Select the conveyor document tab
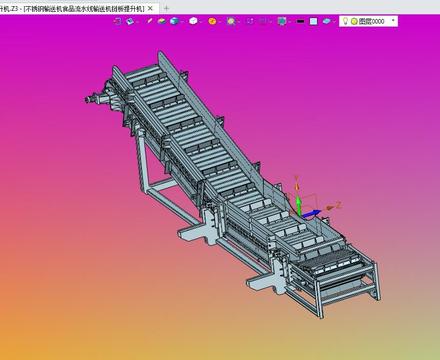This screenshot has height=360, width=440. pos(72,9)
